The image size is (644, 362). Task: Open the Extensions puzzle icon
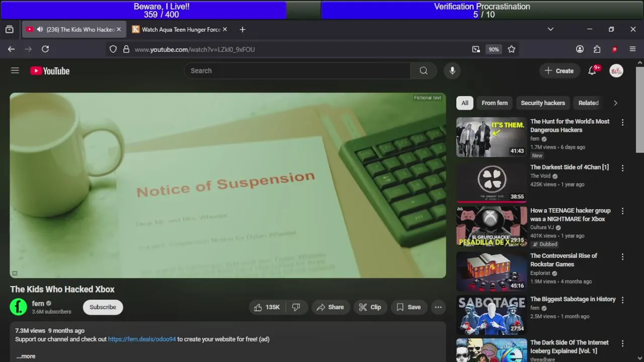[x=597, y=49]
